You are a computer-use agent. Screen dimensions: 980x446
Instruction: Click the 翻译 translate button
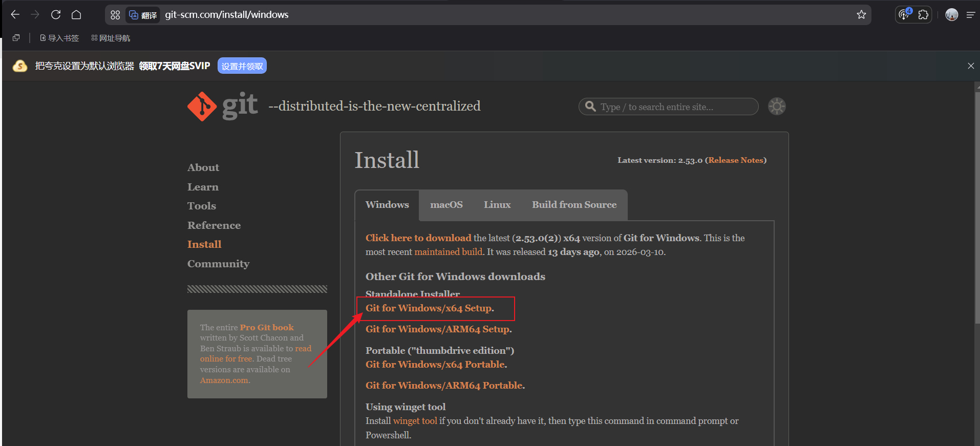click(x=143, y=15)
